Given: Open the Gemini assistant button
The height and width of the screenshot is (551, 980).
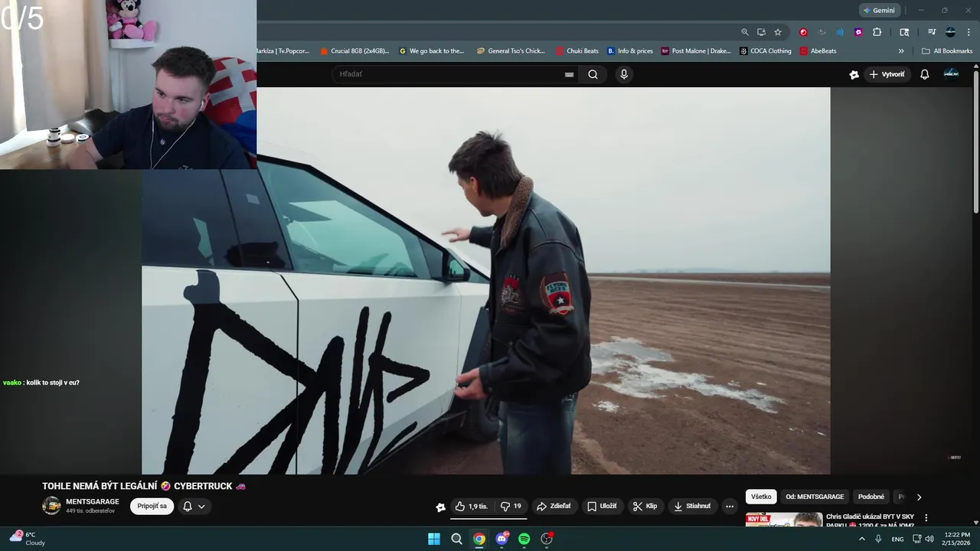Looking at the screenshot, I should (x=879, y=10).
